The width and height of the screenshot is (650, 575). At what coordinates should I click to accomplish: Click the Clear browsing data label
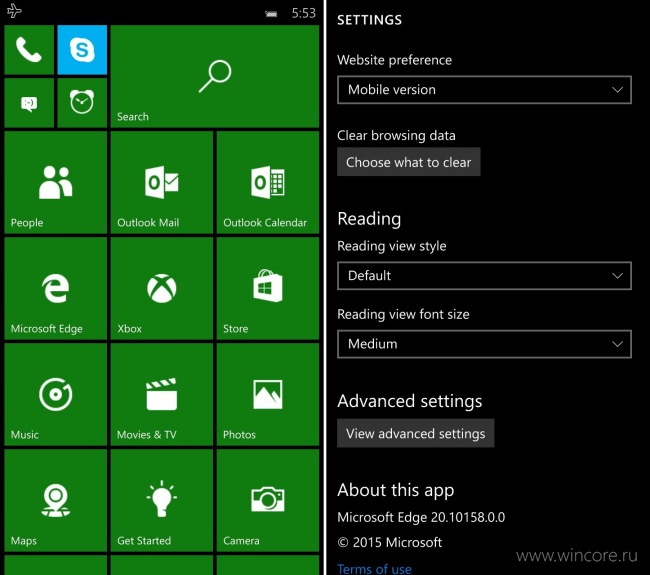click(x=396, y=136)
